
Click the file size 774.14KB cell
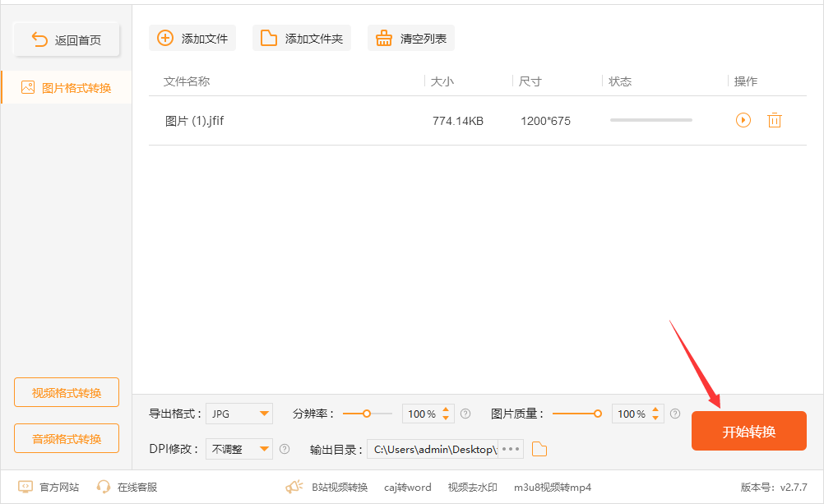(x=458, y=121)
